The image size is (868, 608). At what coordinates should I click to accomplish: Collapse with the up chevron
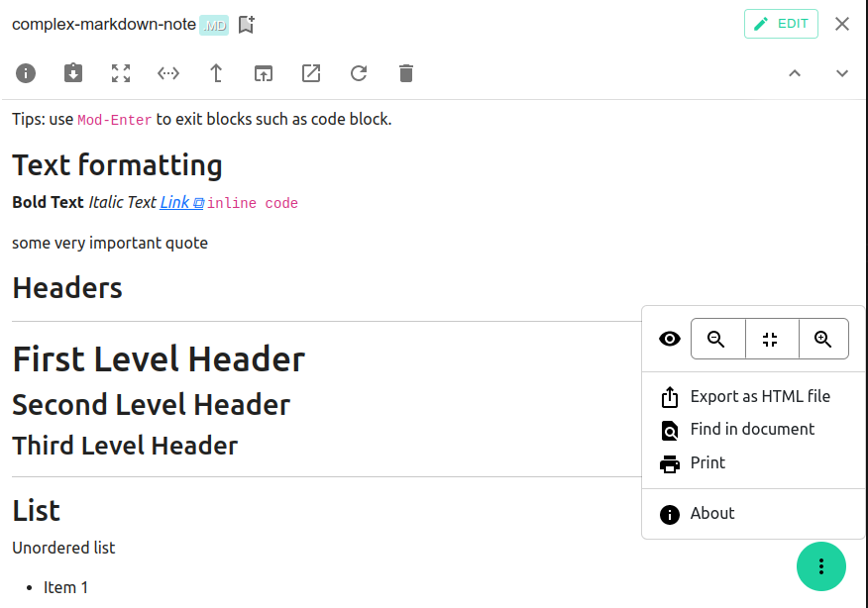[795, 73]
